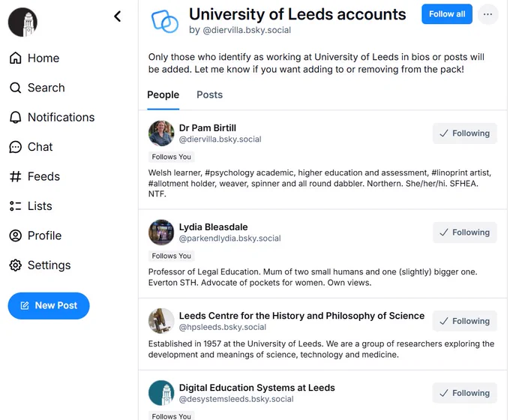
Task: Open the three-dots starter pack menu
Action: tap(487, 14)
